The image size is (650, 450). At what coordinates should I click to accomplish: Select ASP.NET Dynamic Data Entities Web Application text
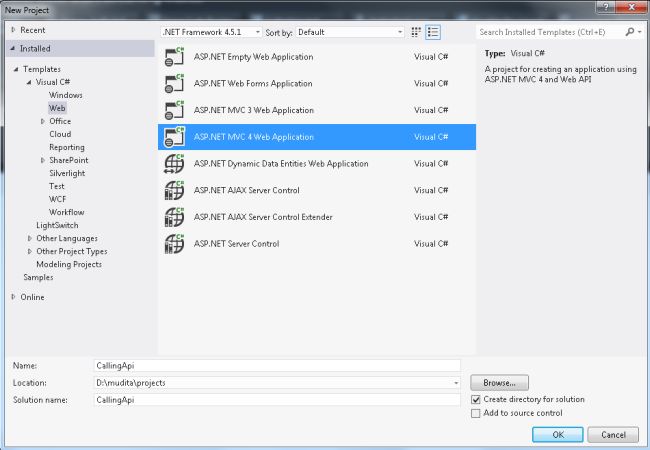tap(281, 164)
